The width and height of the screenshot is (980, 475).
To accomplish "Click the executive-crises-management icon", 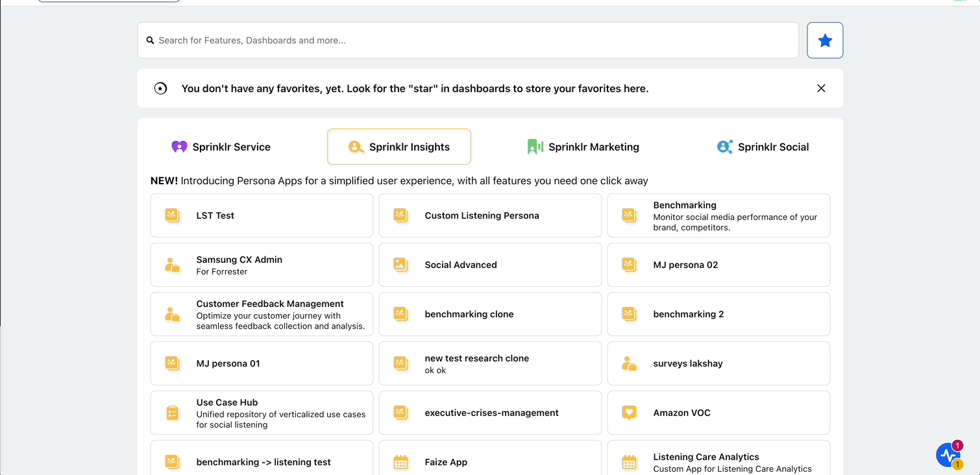I will [400, 413].
